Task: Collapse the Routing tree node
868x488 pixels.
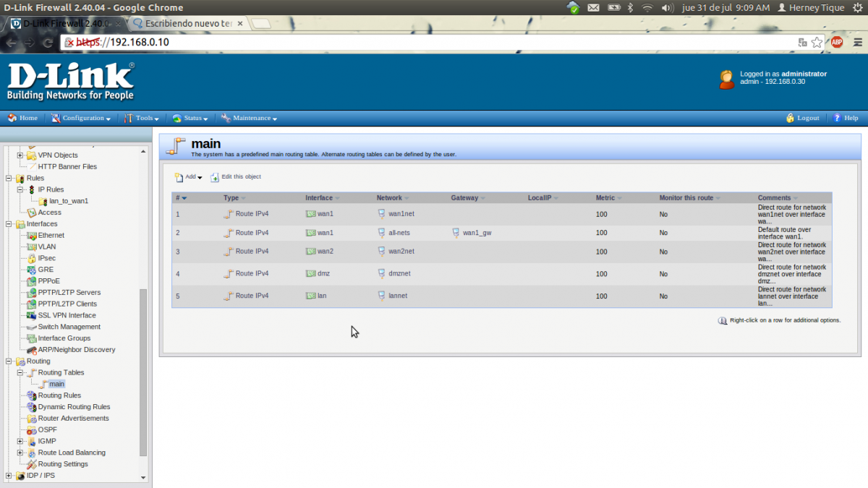Action: tap(9, 361)
